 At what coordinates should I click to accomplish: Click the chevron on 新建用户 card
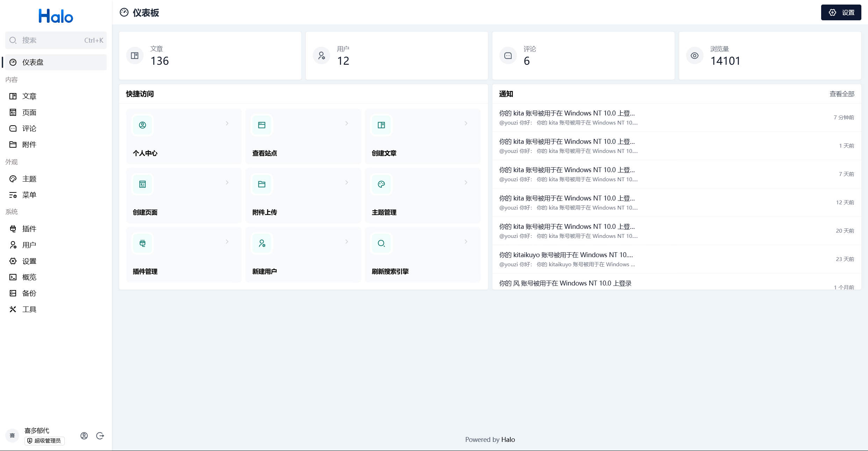(347, 241)
